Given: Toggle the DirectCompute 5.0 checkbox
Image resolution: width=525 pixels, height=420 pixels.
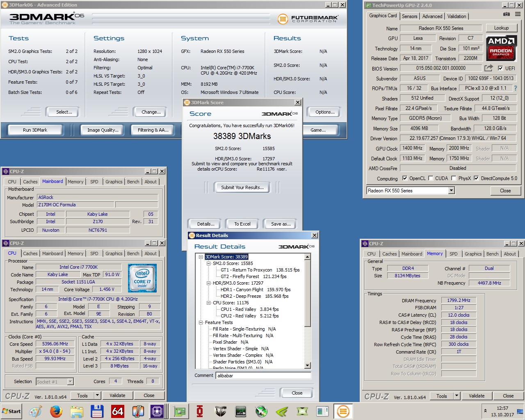Looking at the screenshot, I should coord(476,178).
